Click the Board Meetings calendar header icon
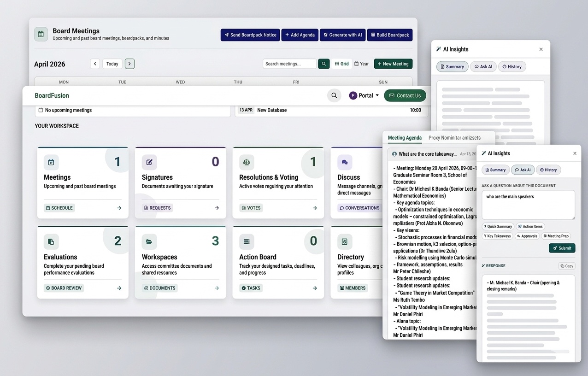The image size is (588, 376). pyautogui.click(x=41, y=34)
